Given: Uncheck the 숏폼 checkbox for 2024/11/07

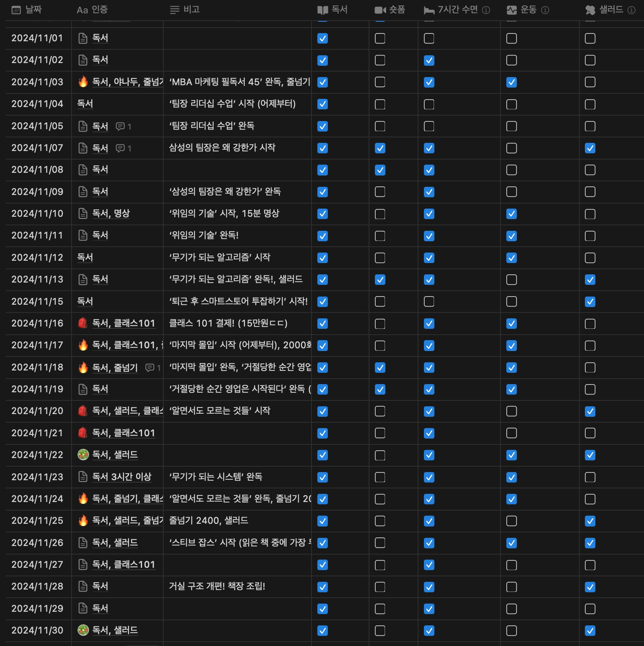Looking at the screenshot, I should pyautogui.click(x=380, y=148).
